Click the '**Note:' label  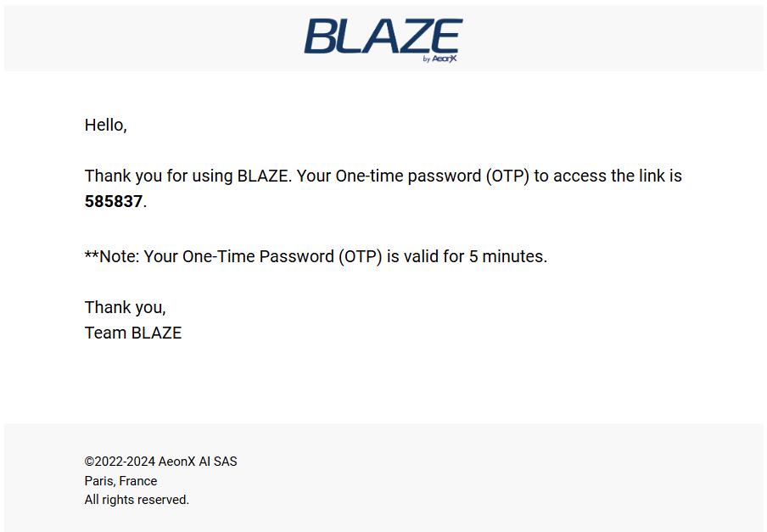[x=112, y=257]
